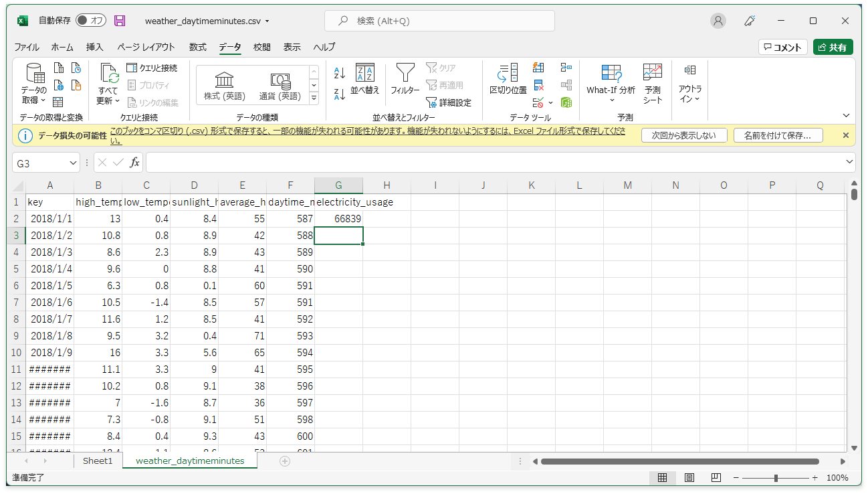Collapse the ribbon with chevron
The height and width of the screenshot is (494, 868).
(x=846, y=116)
